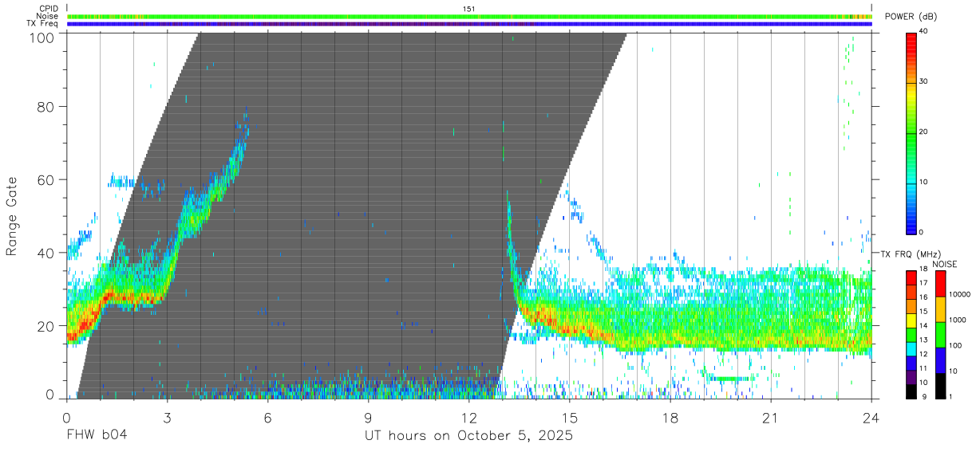Viewport: 980px width, 452px height.
Task: Click the 12 hour tick on UT axis
Action: (469, 418)
